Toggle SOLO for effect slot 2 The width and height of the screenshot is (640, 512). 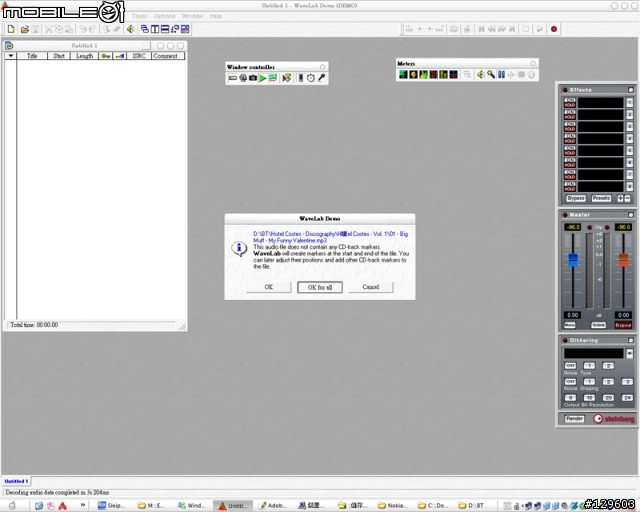(570, 117)
